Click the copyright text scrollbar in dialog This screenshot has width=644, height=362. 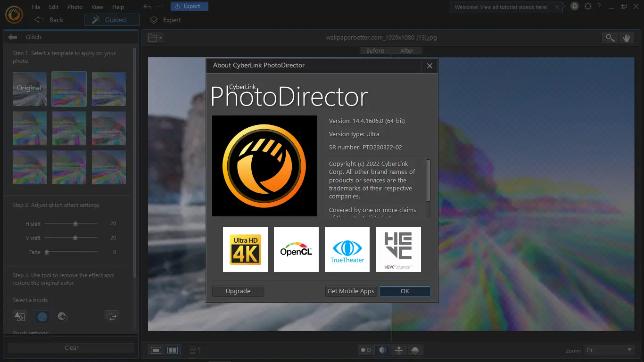[428, 181]
